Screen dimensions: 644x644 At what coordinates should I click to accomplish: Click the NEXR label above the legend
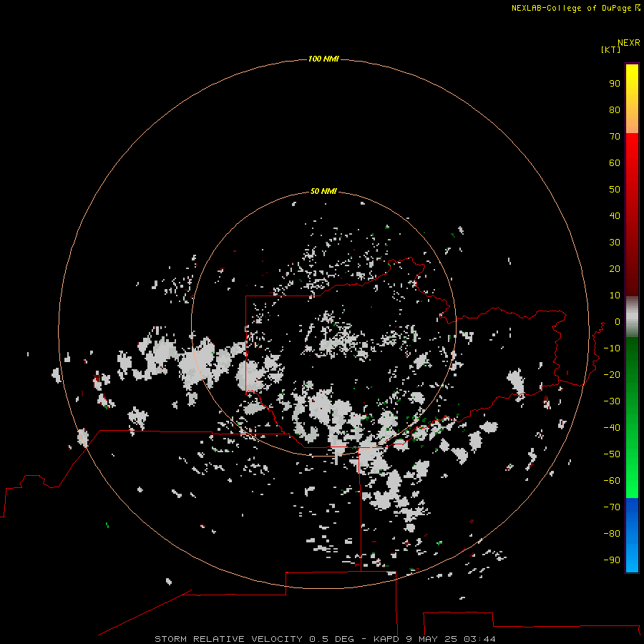pyautogui.click(x=629, y=43)
